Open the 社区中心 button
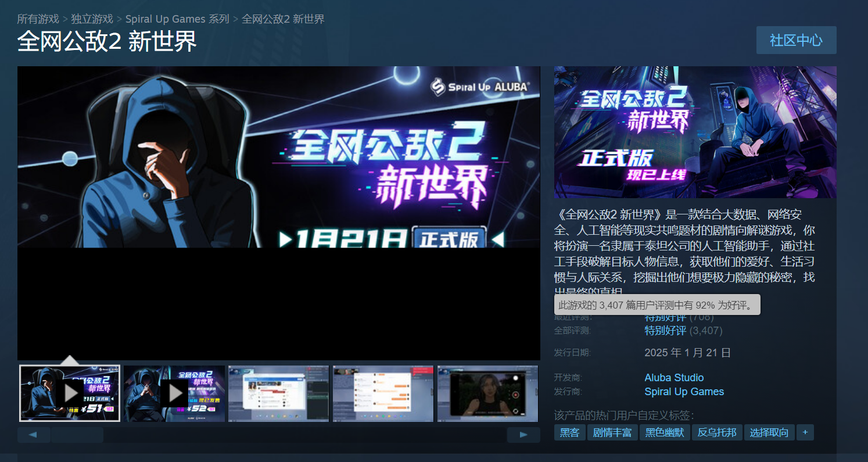Screen dimensions: 868x462 click(797, 40)
